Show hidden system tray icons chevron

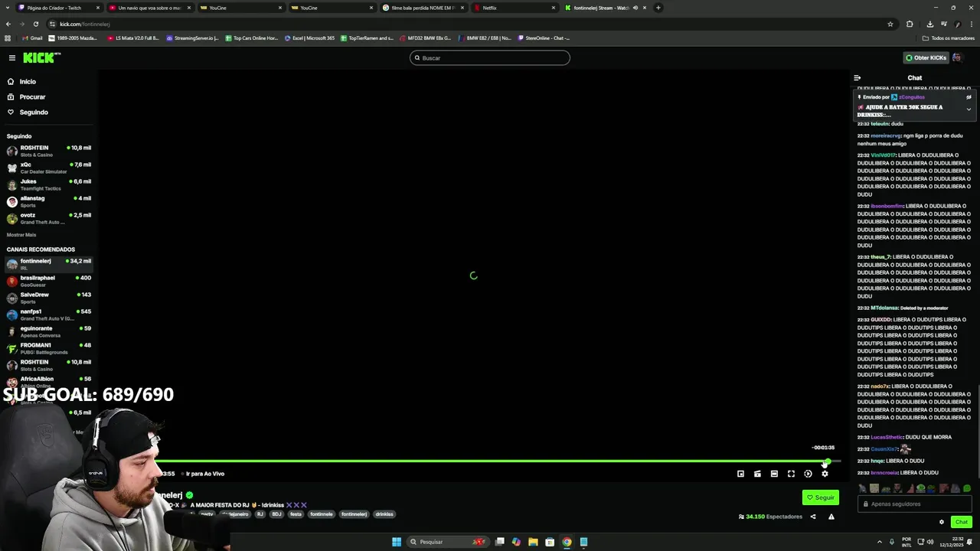[x=879, y=542]
